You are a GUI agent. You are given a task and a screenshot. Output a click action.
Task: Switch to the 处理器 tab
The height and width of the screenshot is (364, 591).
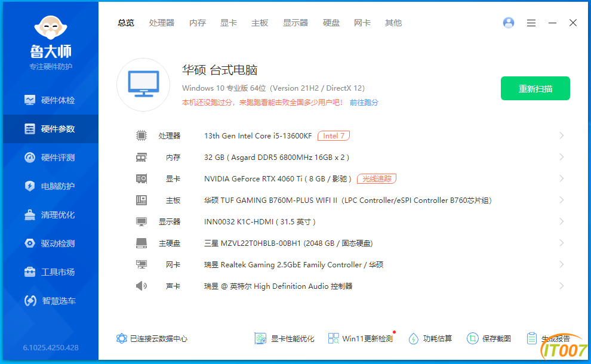tap(162, 23)
